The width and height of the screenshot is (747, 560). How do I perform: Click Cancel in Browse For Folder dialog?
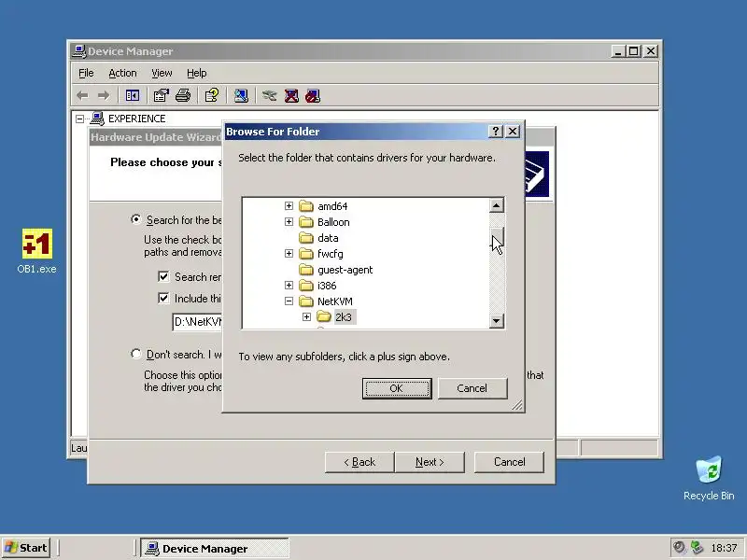click(x=472, y=388)
